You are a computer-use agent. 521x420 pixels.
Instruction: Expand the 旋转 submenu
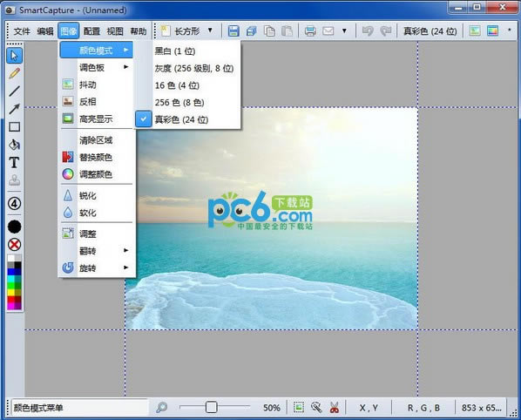coord(97,268)
